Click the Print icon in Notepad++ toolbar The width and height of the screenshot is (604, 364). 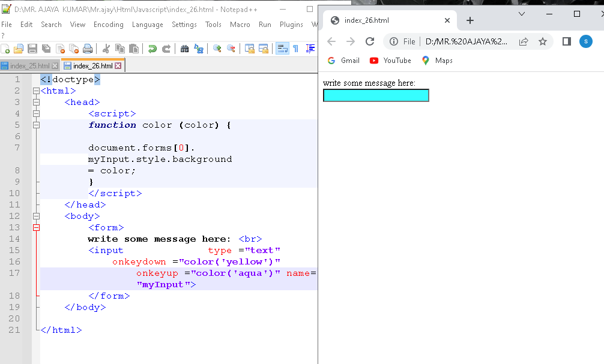pyautogui.click(x=88, y=49)
